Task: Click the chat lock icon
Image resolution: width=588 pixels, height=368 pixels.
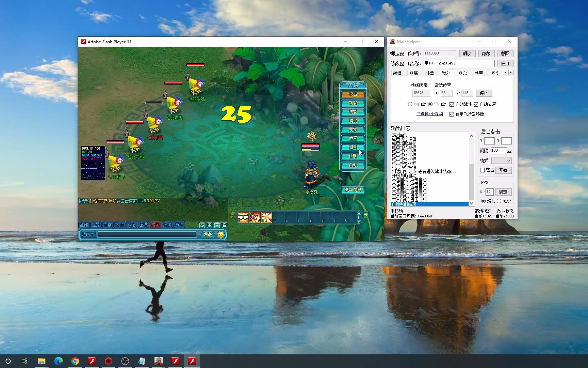Action: pos(225,225)
